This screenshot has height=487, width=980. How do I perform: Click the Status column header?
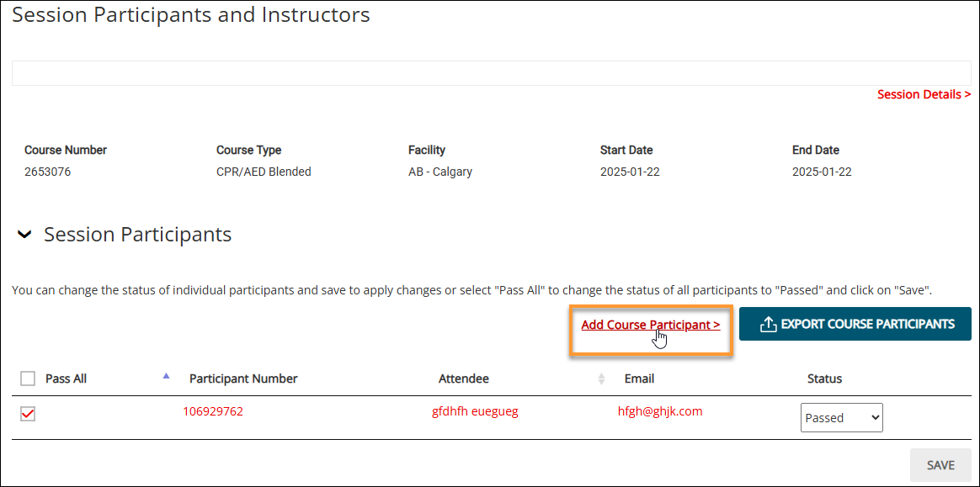coord(824,378)
